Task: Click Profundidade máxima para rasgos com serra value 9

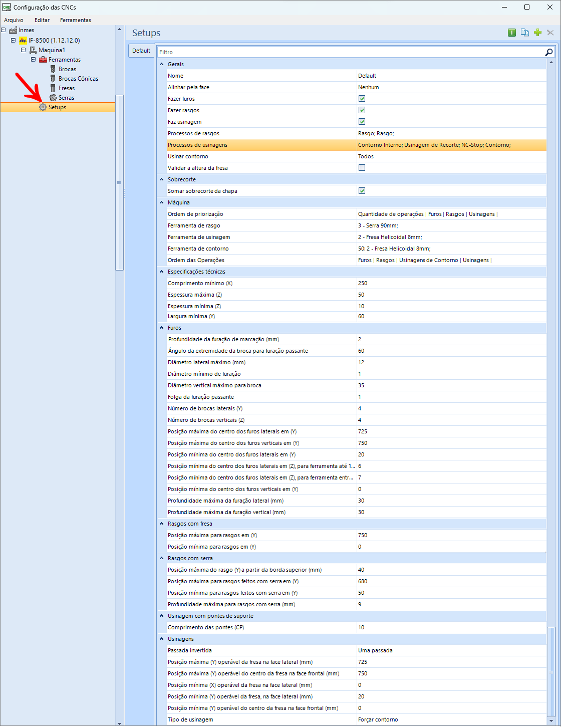Action: click(x=360, y=604)
